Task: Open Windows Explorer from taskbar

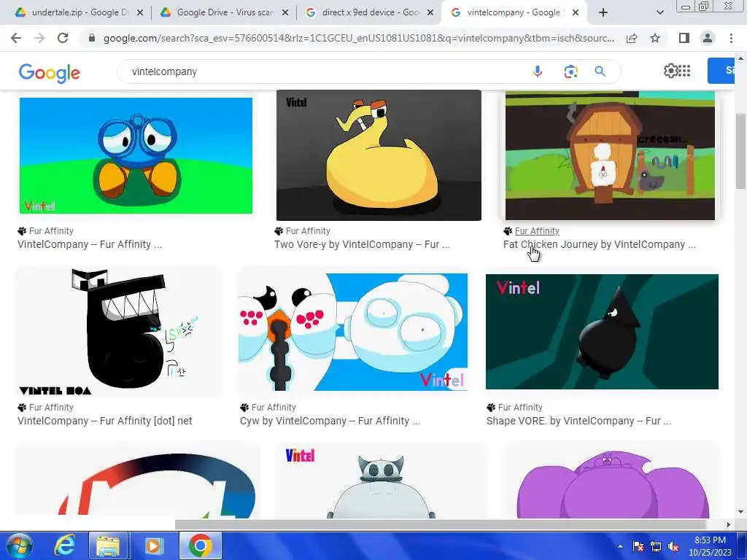Action: click(108, 545)
